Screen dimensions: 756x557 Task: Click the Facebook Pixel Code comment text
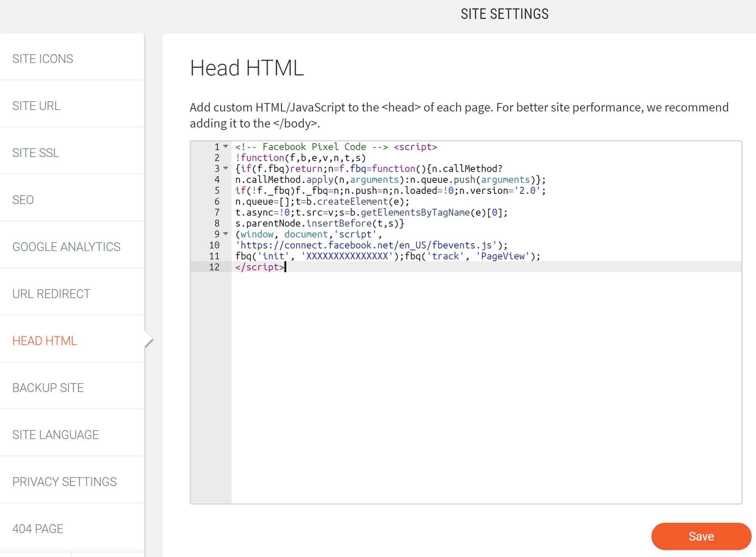(x=312, y=147)
